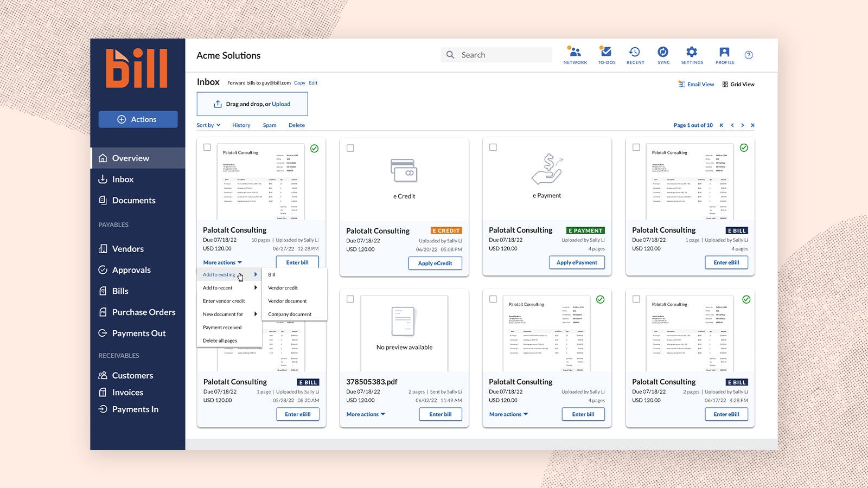
Task: Go to the next page
Action: pos(743,125)
